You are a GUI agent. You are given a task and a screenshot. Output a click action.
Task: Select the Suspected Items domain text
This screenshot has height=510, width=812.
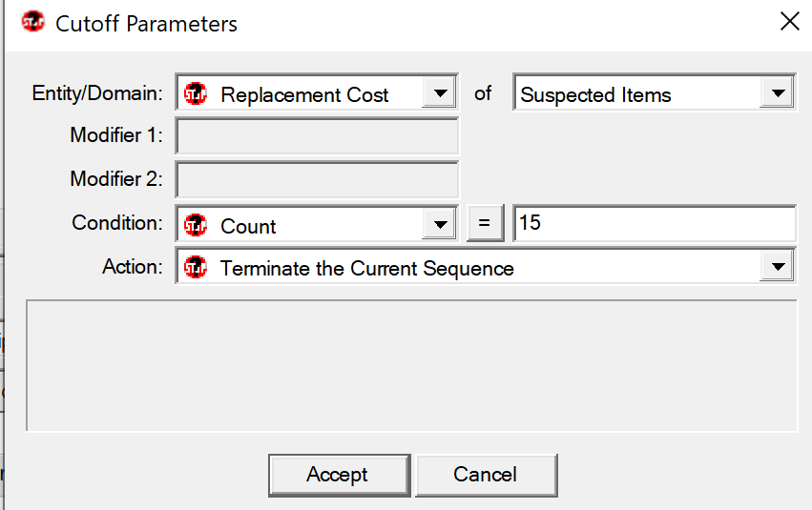tap(596, 95)
